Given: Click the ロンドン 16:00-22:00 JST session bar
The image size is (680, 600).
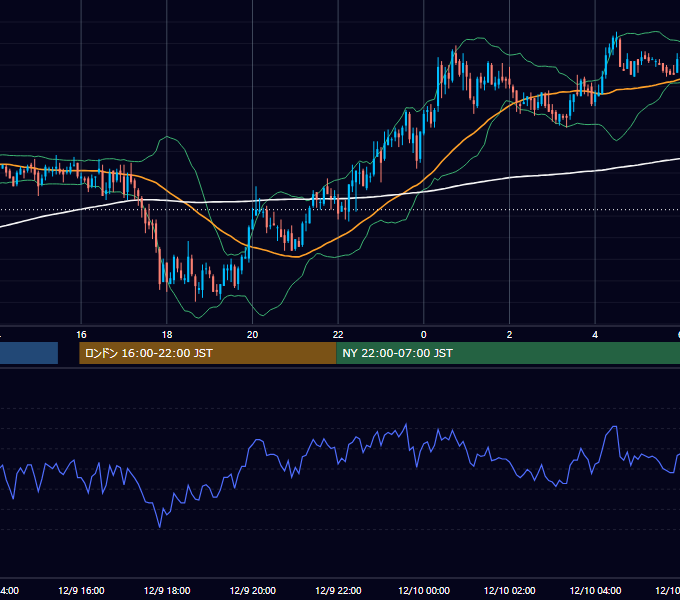Looking at the screenshot, I should point(208,353).
